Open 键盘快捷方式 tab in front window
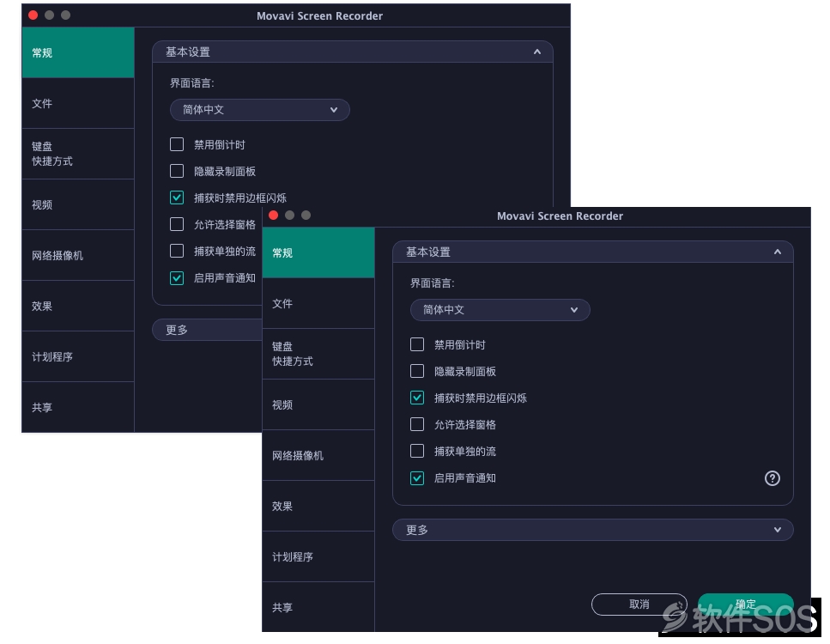Screen dimensions: 830x644 point(318,354)
